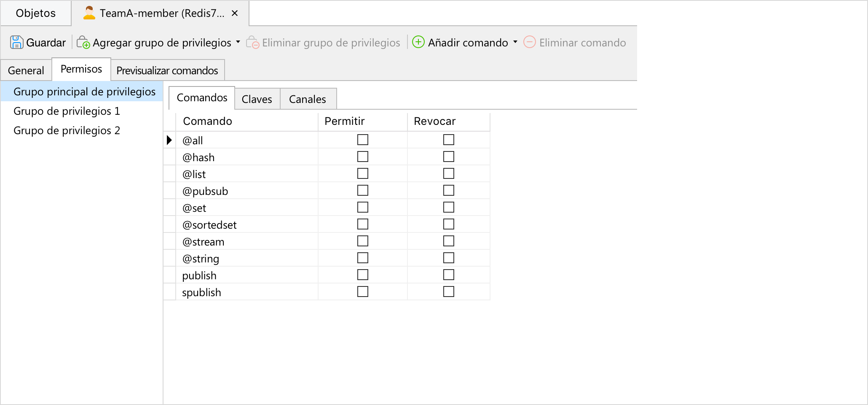Click the TeamA-member user avatar icon
This screenshot has width=868, height=405.
[x=89, y=13]
